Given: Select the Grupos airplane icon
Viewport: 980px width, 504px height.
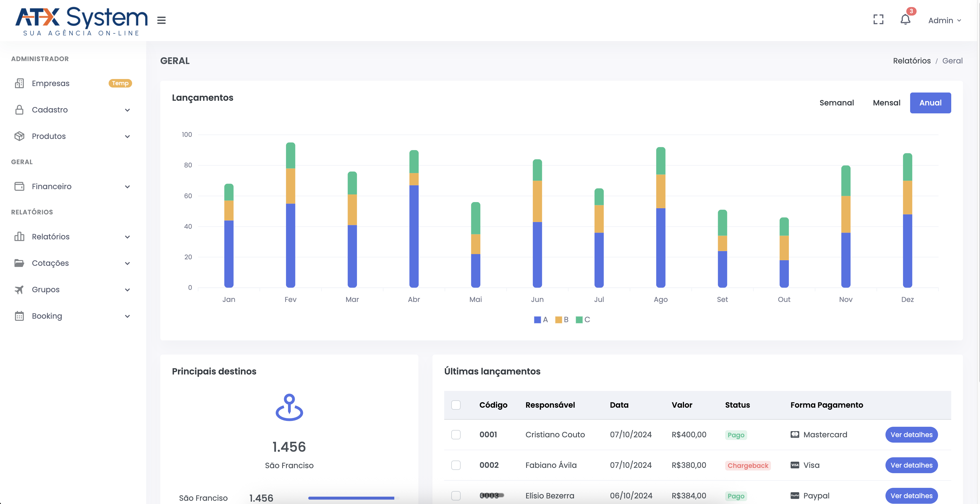Looking at the screenshot, I should pos(20,289).
